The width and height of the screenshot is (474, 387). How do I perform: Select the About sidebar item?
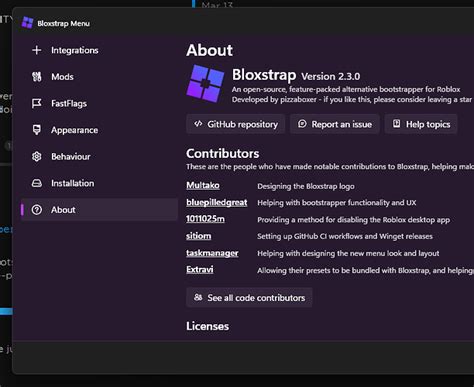(x=99, y=210)
